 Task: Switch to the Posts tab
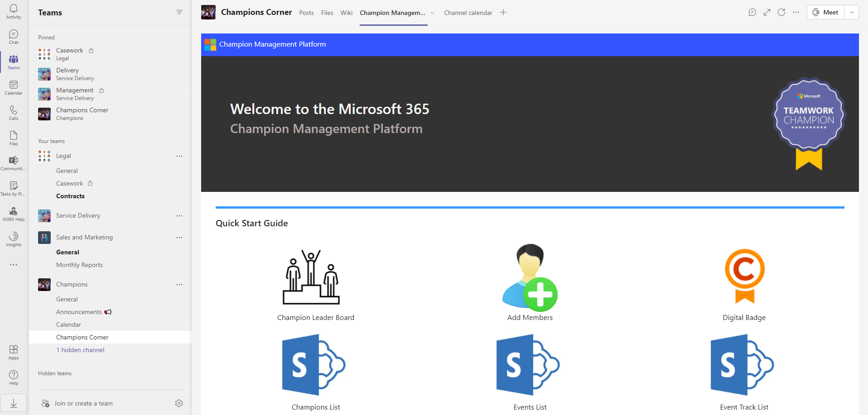(306, 13)
